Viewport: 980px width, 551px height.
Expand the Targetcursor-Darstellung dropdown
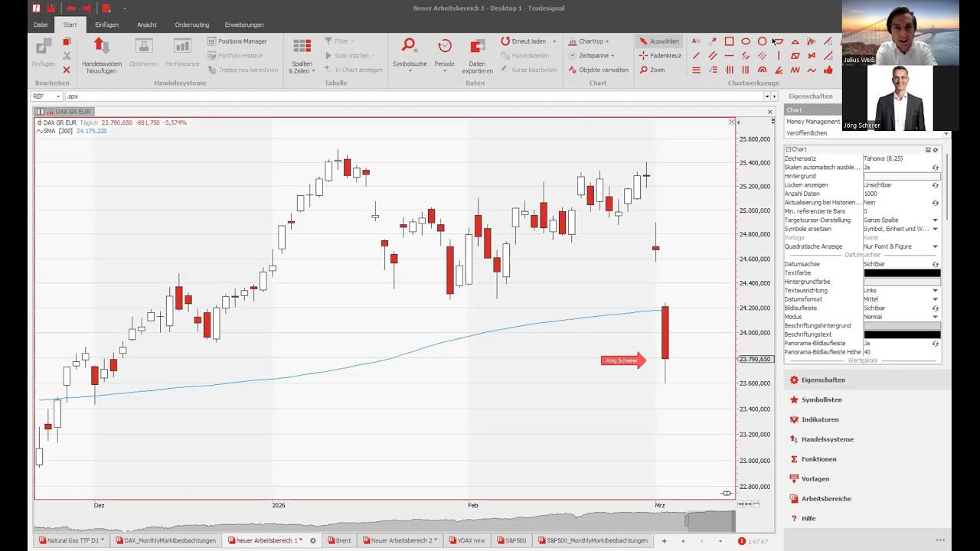pyautogui.click(x=935, y=220)
